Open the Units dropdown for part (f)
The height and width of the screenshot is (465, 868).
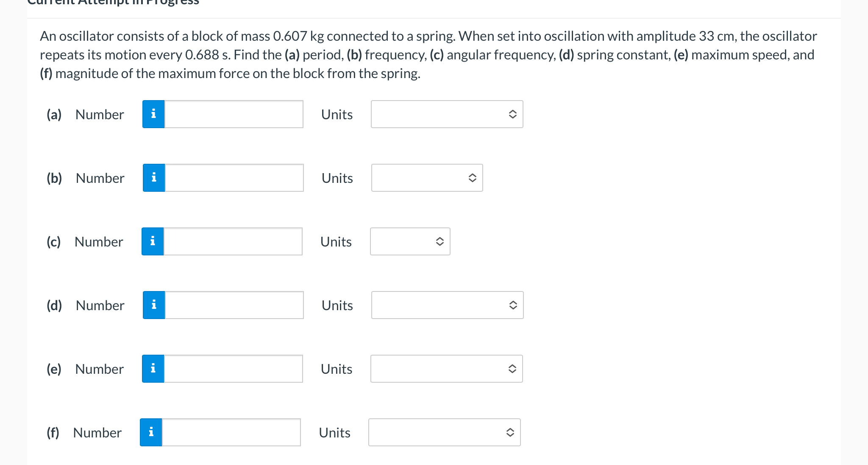444,432
